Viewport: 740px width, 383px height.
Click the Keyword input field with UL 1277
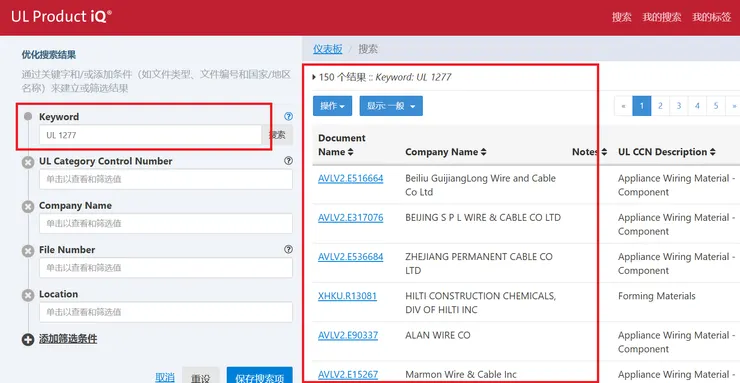pos(151,135)
